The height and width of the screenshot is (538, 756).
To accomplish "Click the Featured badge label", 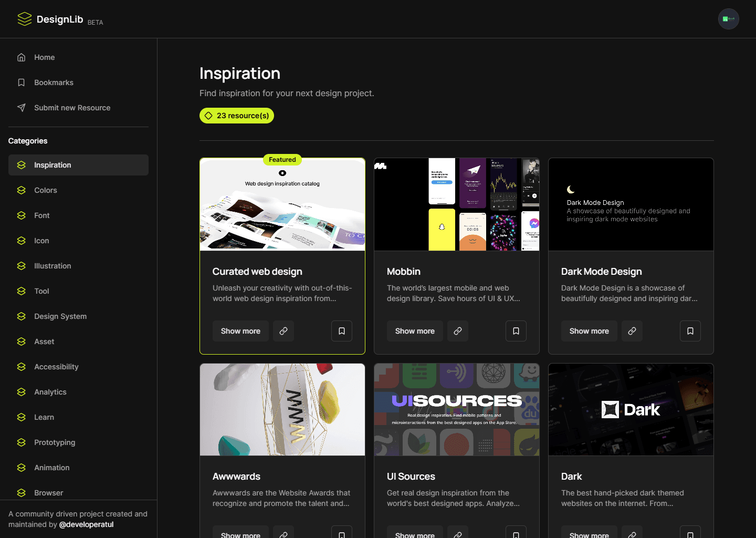I will click(x=282, y=160).
